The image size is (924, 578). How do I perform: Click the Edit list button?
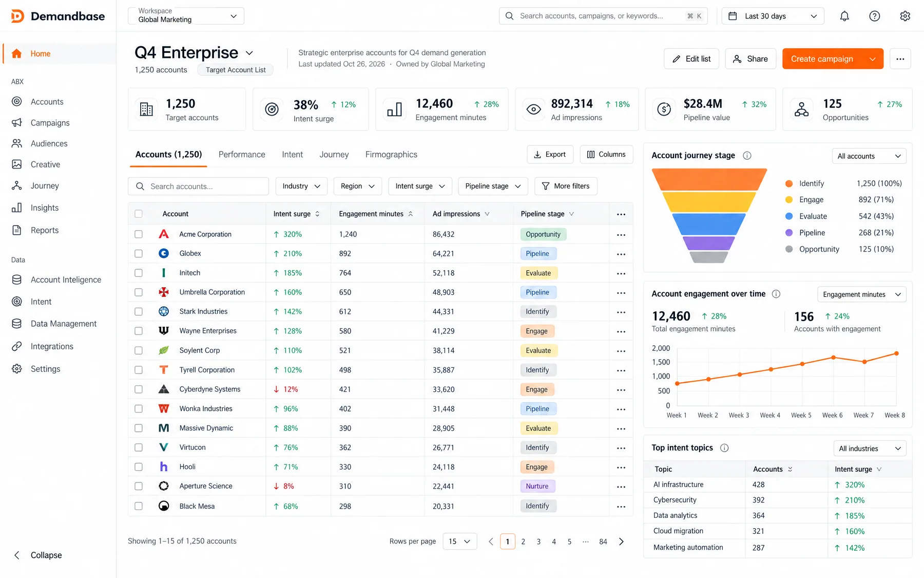coord(691,59)
